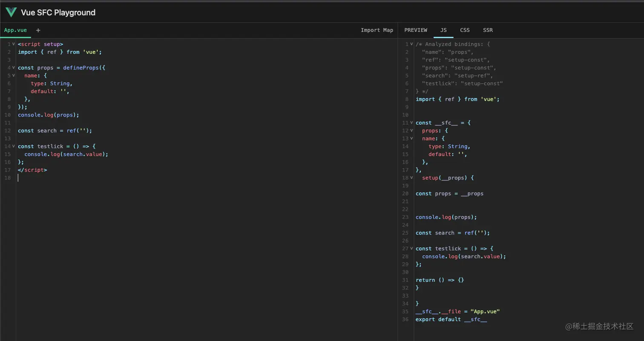This screenshot has width=644, height=341.
Task: Fold the name prop object at source line 5
Action: pos(13,75)
